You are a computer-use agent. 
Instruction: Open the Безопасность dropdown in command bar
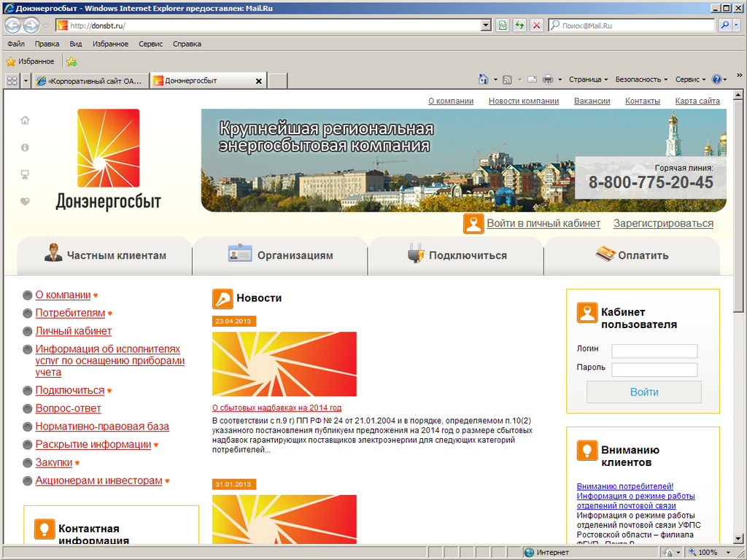coord(641,79)
